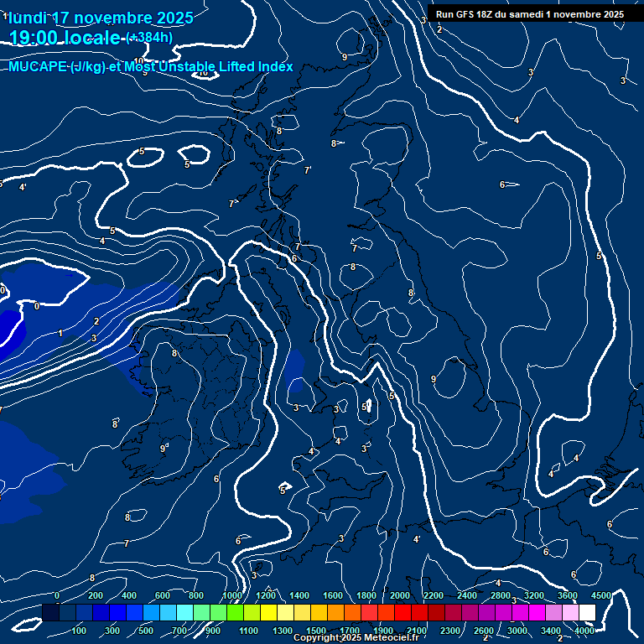Click the legend label '1700'
Image resolution: width=644 pixels, height=644 pixels.
[x=350, y=631]
